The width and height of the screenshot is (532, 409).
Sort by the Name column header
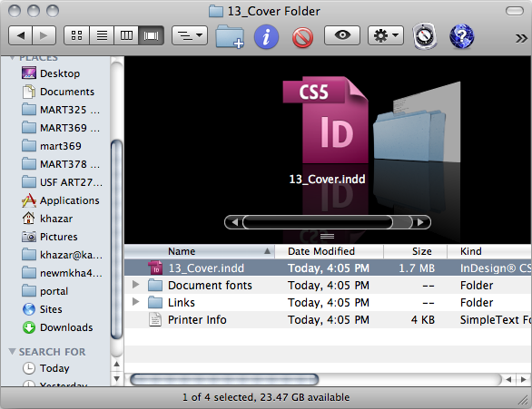point(200,251)
